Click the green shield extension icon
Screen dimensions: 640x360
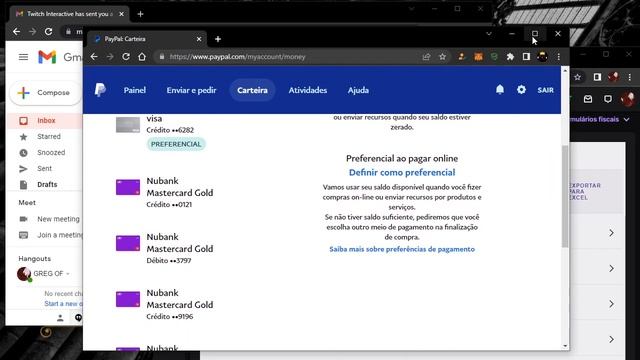[x=494, y=57]
